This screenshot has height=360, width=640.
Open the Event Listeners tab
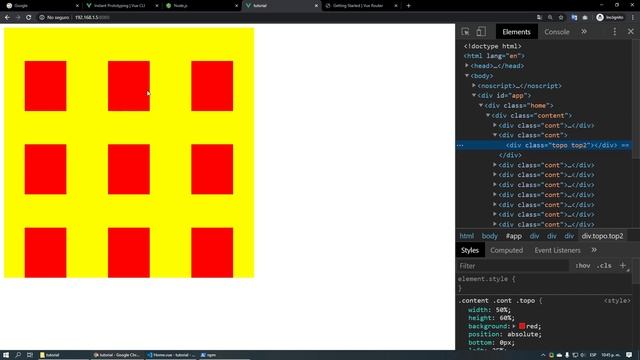[x=557, y=250]
